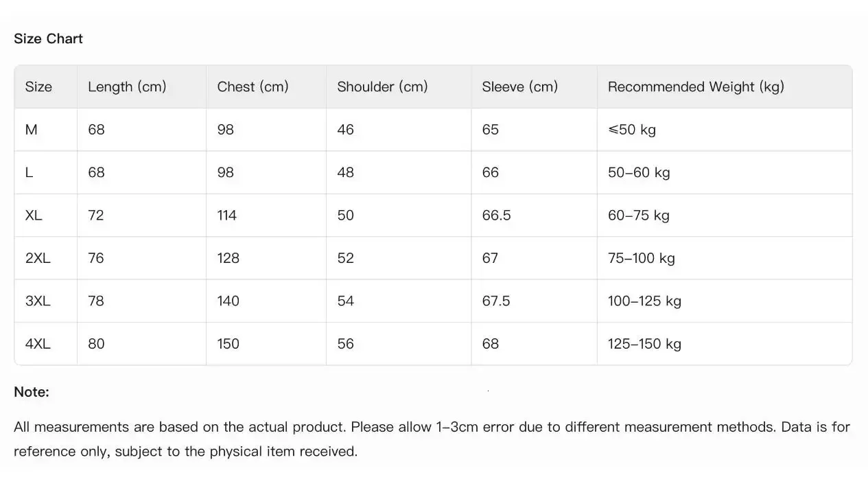Select the "Sleeve (cm)" column header
The image size is (868, 486).
coord(519,87)
